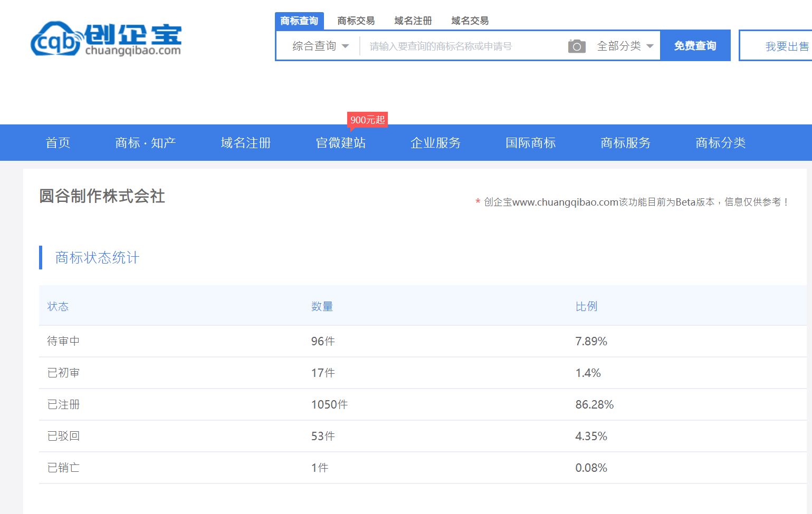Select the 已注册 status row label
The image size is (812, 514).
tap(63, 404)
